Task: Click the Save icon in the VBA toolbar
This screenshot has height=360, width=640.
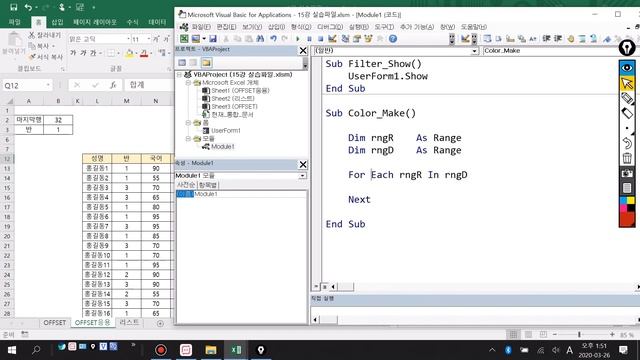Action: (x=213, y=39)
